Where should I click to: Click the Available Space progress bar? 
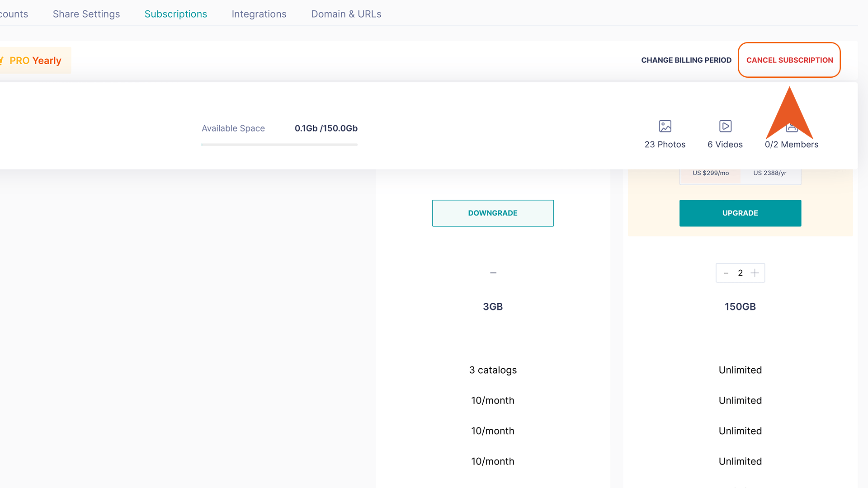[x=279, y=145]
